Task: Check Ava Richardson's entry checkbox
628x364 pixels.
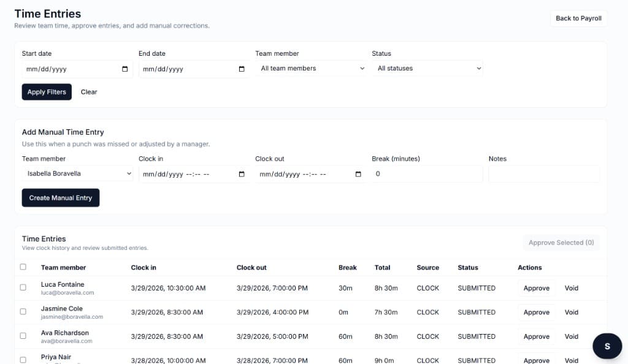Action: 23,336
